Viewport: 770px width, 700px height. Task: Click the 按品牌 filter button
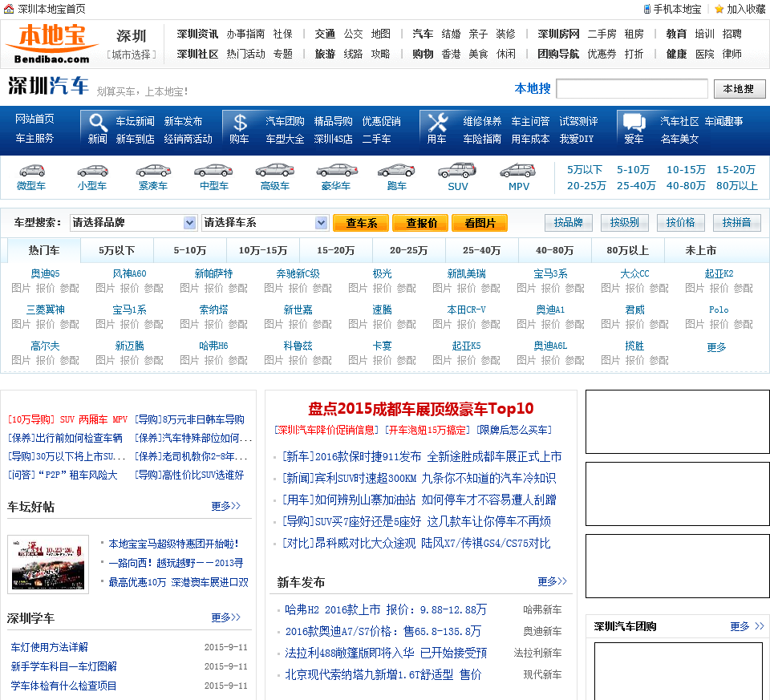569,223
